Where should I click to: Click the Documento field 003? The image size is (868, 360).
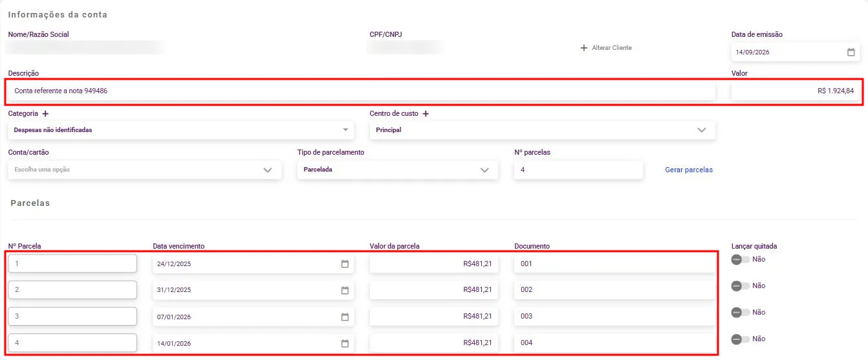(x=615, y=317)
